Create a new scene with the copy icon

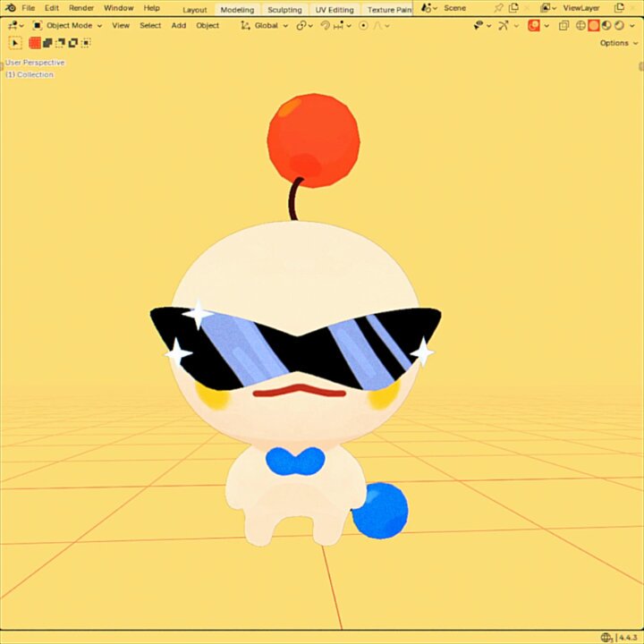[x=513, y=8]
